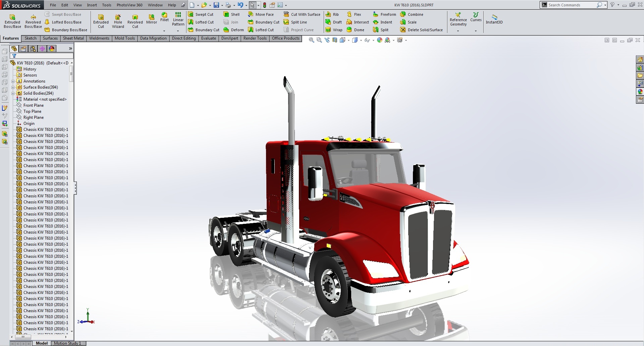The image size is (644, 346).
Task: Select the Revolved Cut feature
Action: 135,21
